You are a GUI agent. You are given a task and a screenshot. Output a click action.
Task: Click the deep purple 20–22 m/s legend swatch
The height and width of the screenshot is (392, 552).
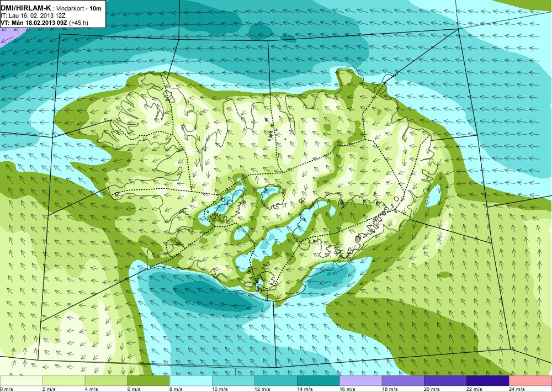445,381
